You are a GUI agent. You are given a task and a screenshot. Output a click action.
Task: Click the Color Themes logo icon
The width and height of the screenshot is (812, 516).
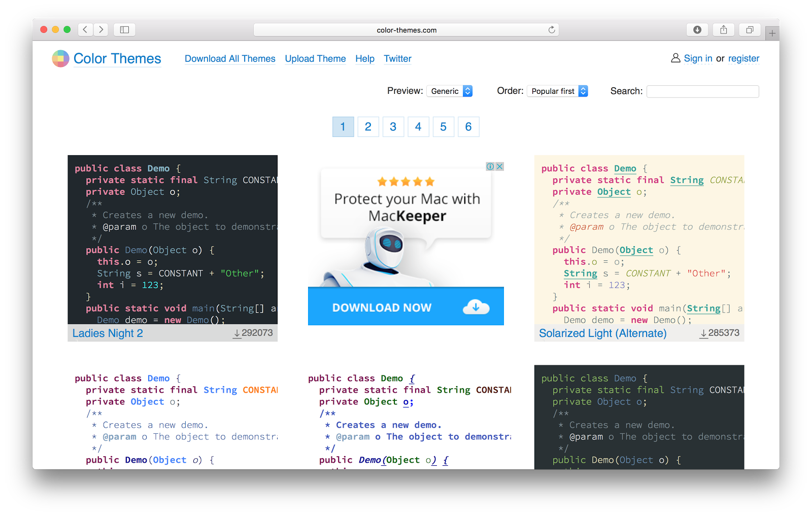(x=60, y=59)
